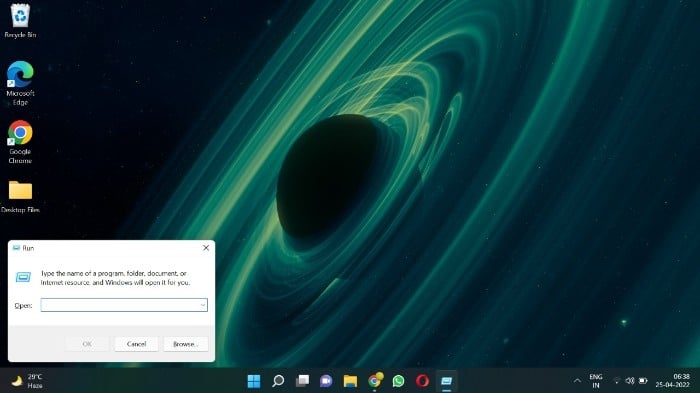Open File Explorer from taskbar
The width and height of the screenshot is (700, 393).
tap(350, 381)
